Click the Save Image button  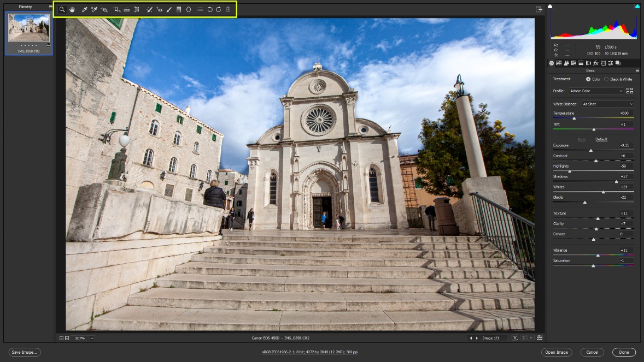[24, 352]
